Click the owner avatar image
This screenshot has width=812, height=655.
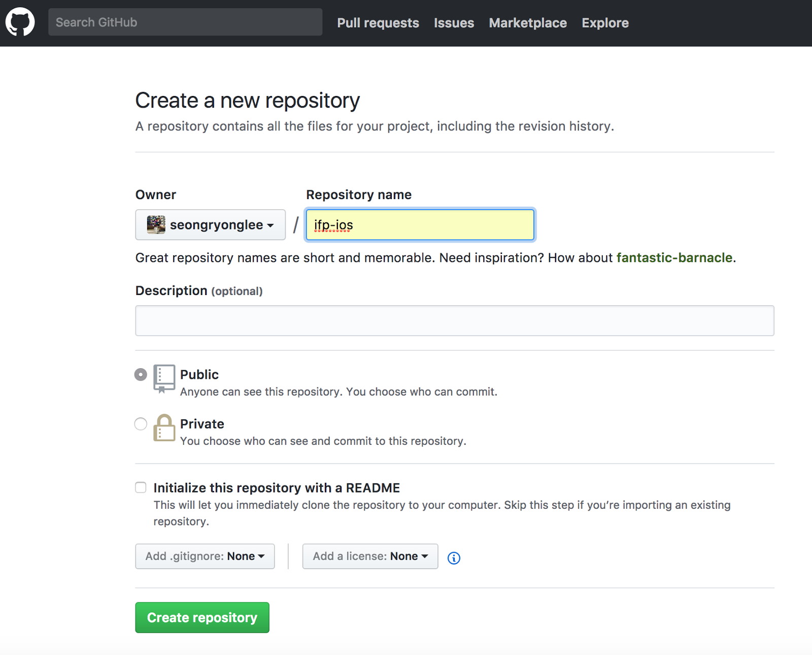tap(156, 224)
